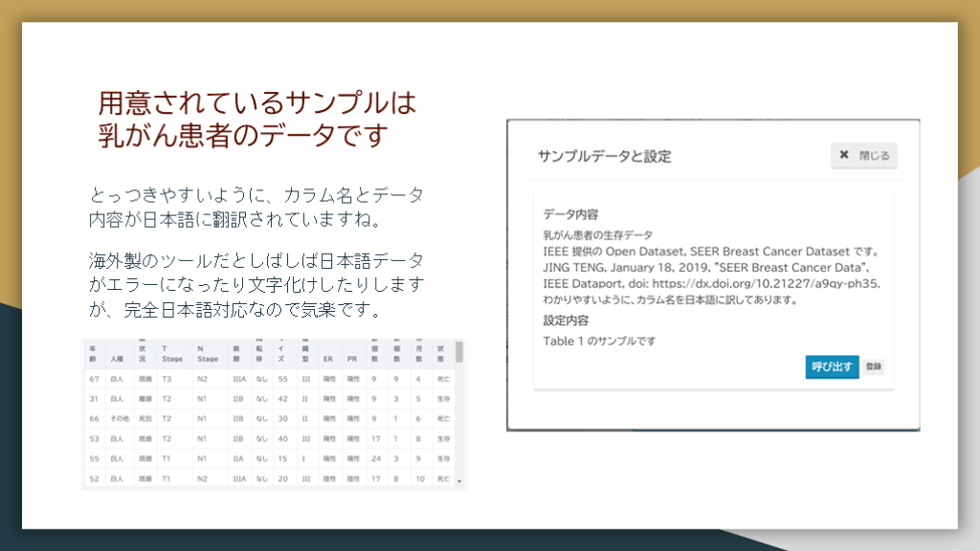Viewport: 980px width, 551px height.
Task: Click the データ内容 heading in the dialog
Action: click(x=570, y=213)
